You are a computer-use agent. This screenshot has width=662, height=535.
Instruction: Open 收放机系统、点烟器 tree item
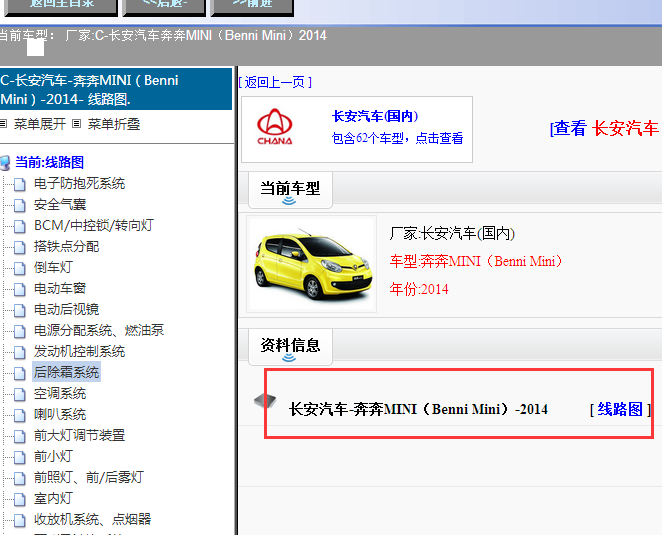pyautogui.click(x=92, y=519)
